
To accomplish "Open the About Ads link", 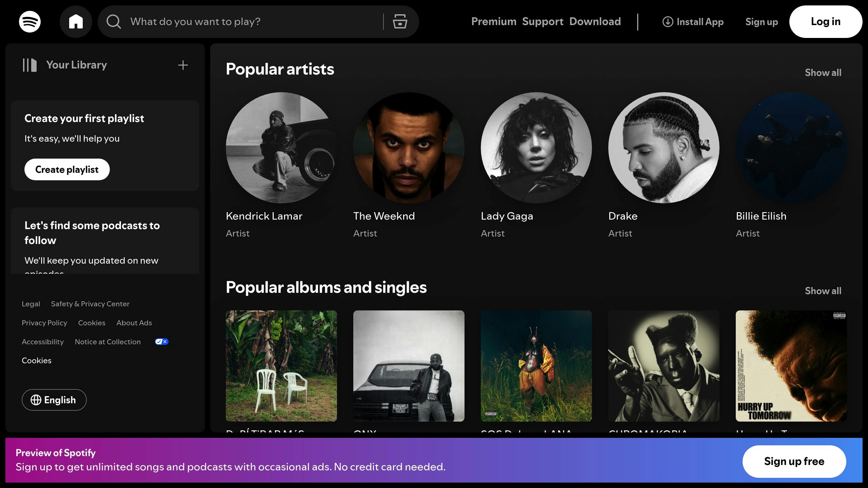I will pos(134,323).
